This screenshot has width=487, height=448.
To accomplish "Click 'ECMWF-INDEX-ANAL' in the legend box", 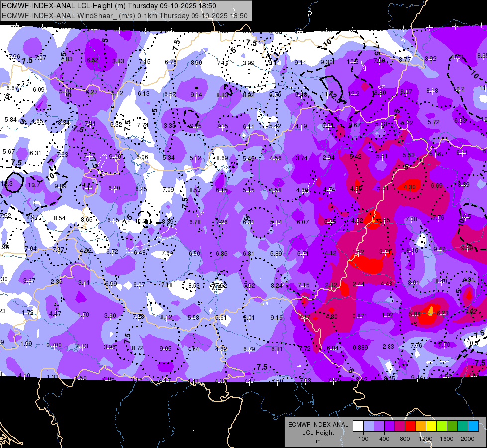I will click(x=318, y=425).
